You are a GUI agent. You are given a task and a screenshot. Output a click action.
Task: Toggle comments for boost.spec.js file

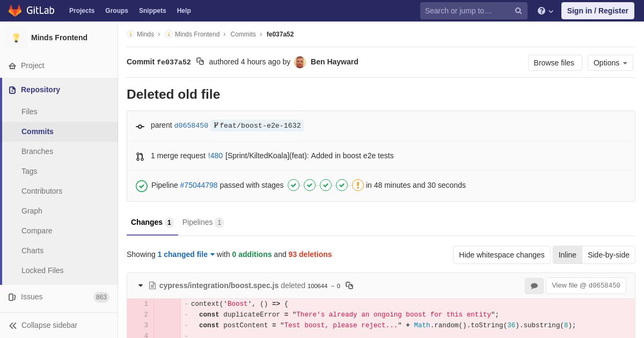[x=534, y=286]
